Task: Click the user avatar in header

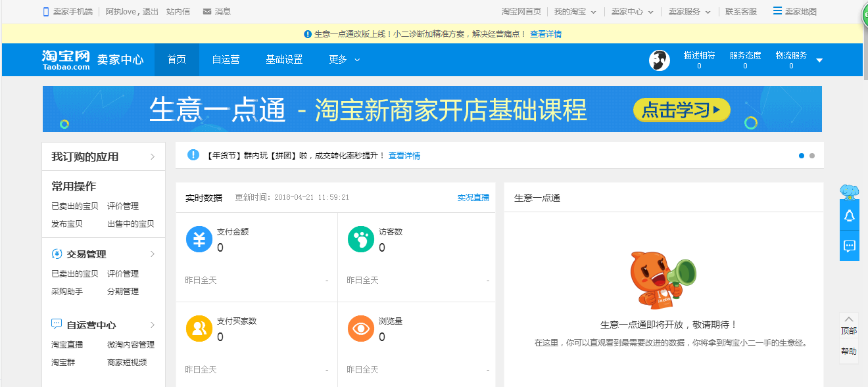Action: tap(659, 60)
